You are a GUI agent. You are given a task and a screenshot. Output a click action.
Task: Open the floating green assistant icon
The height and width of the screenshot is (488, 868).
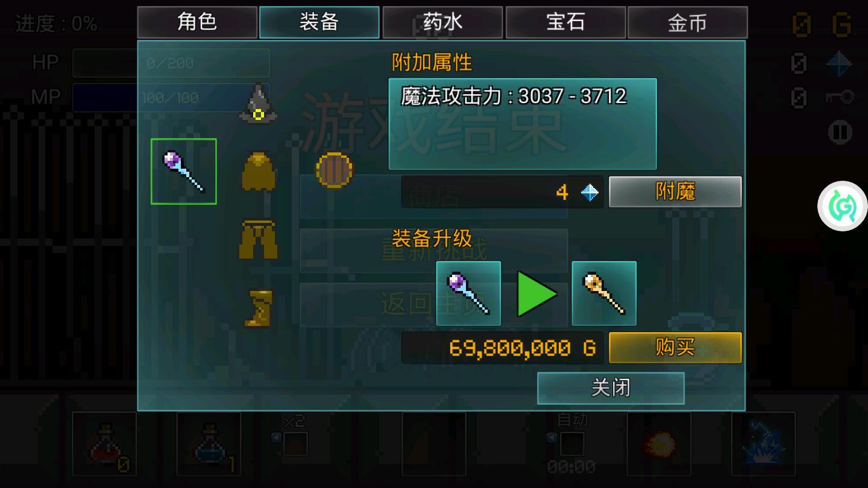842,206
